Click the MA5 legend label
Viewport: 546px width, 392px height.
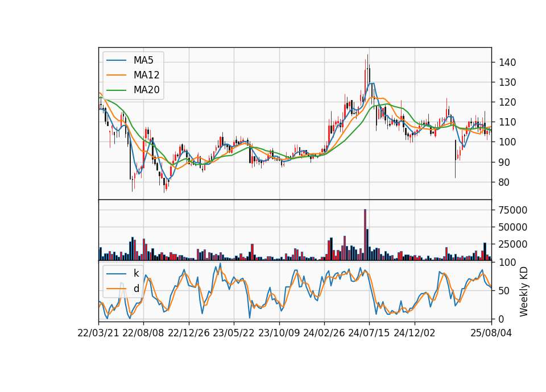[x=143, y=60]
